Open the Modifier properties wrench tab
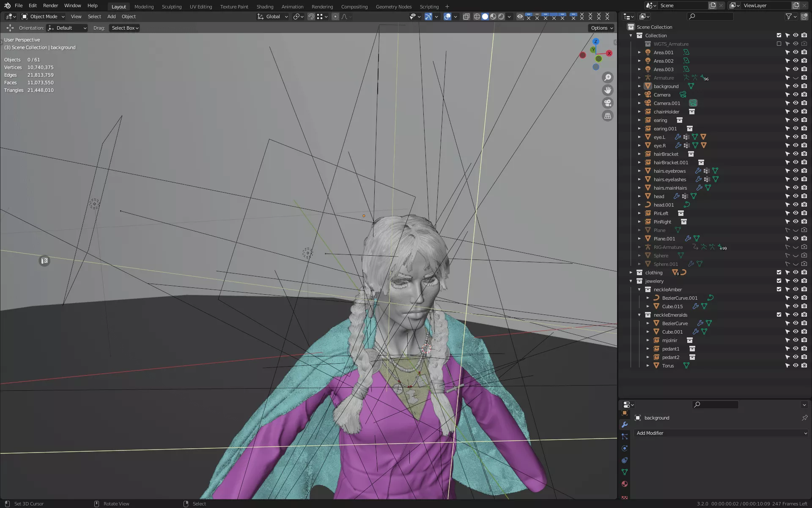This screenshot has width=812, height=508. click(625, 425)
